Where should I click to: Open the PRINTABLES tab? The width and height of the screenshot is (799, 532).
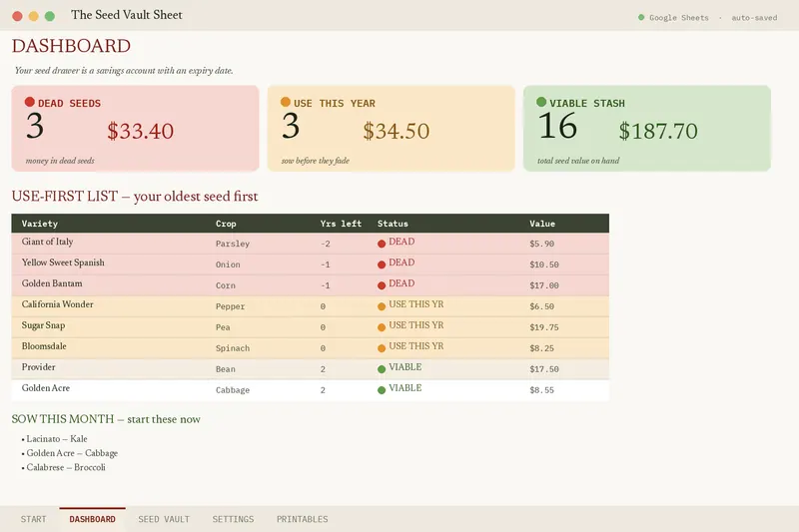[303, 519]
